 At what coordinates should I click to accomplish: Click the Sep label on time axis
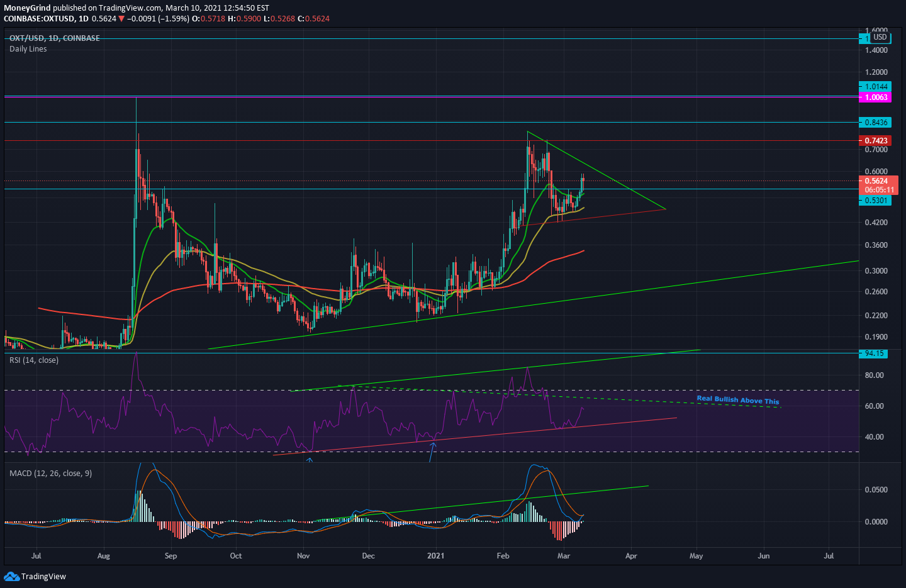tap(171, 556)
